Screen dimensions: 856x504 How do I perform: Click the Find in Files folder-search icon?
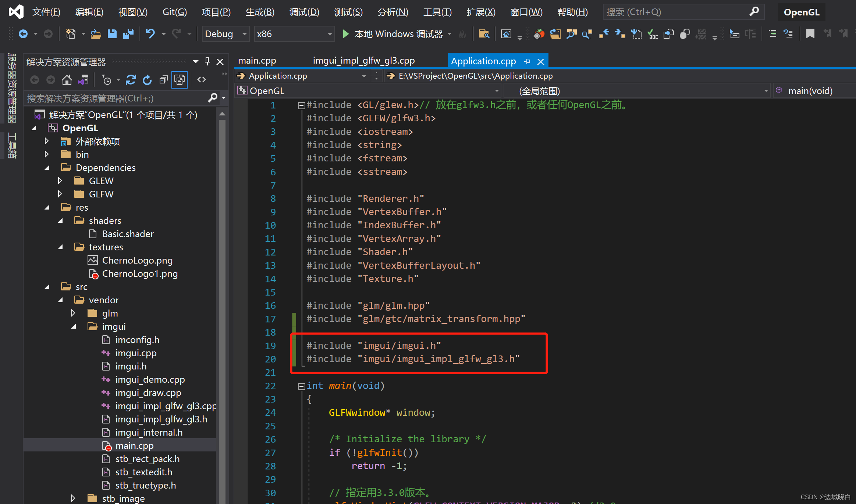point(484,34)
